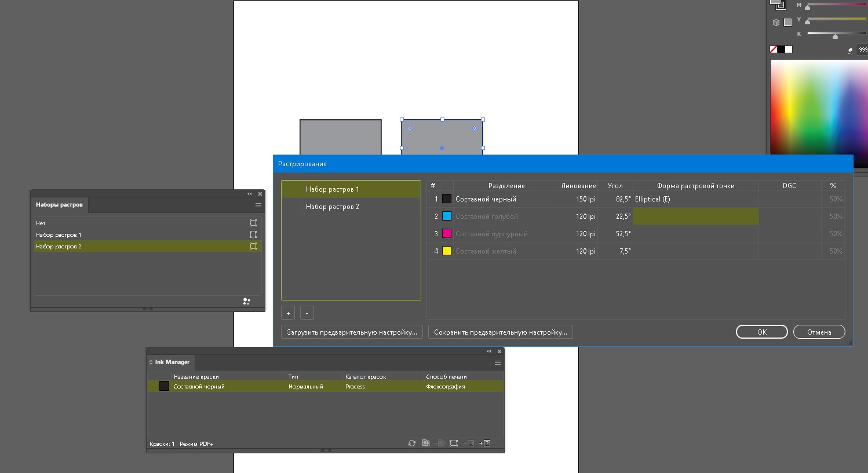Click the 22,5° angle value
This screenshot has width=868, height=473.
point(623,217)
